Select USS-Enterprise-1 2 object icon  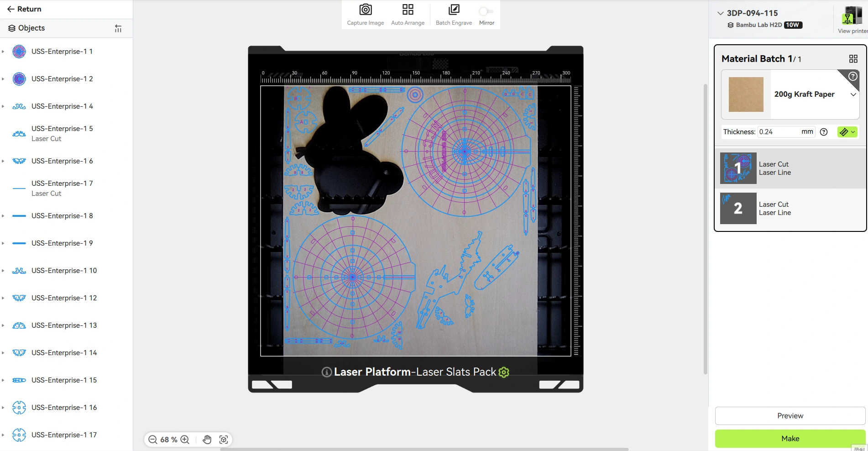coord(19,79)
